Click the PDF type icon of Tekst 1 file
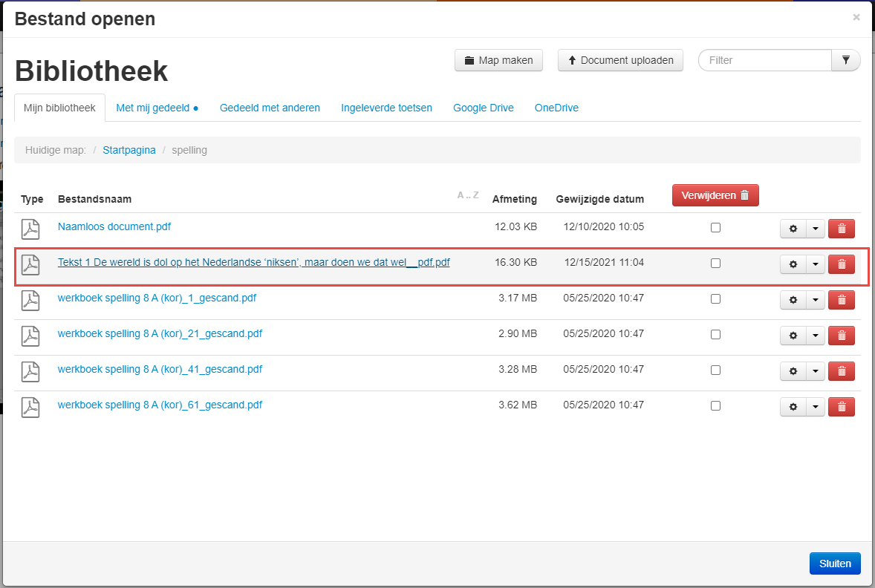Screen dimensions: 875x588 tap(30, 264)
